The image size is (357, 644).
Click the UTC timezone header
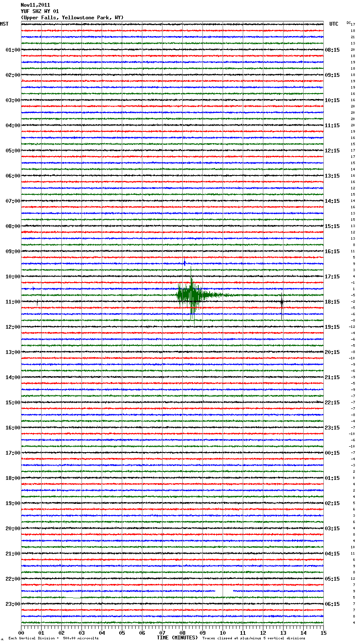coord(333,24)
